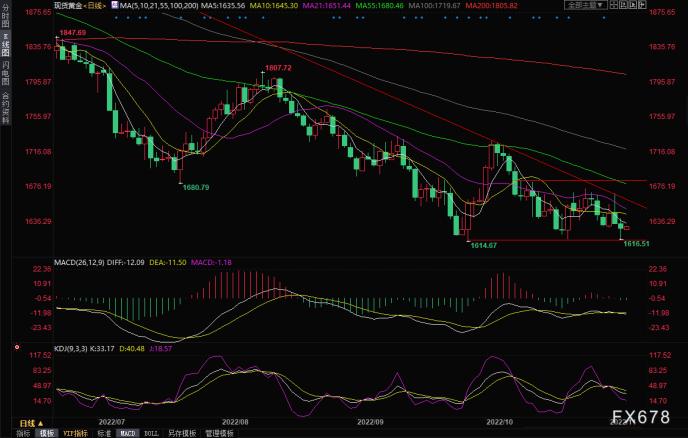Expand the 日线 period selector

pyautogui.click(x=31, y=424)
